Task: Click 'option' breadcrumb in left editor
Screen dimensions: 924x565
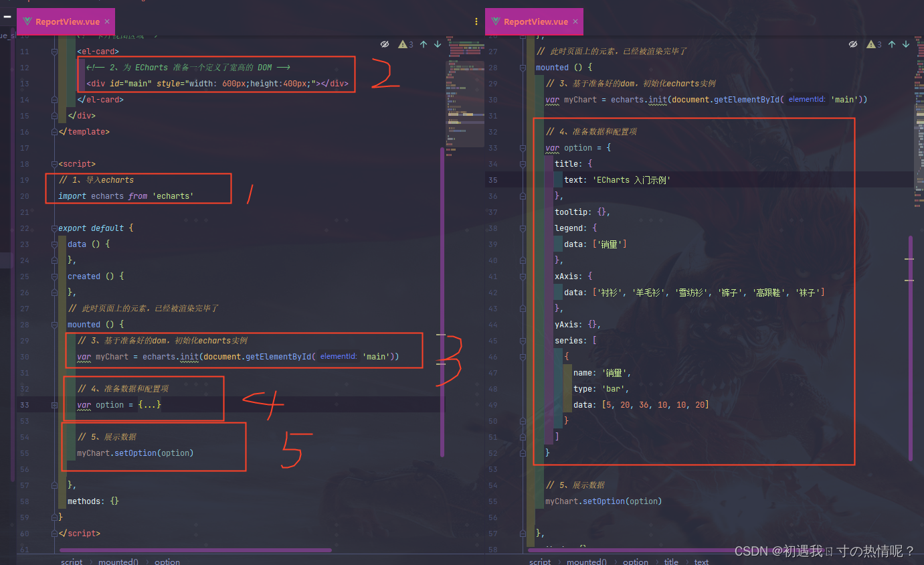Action: coord(167,561)
